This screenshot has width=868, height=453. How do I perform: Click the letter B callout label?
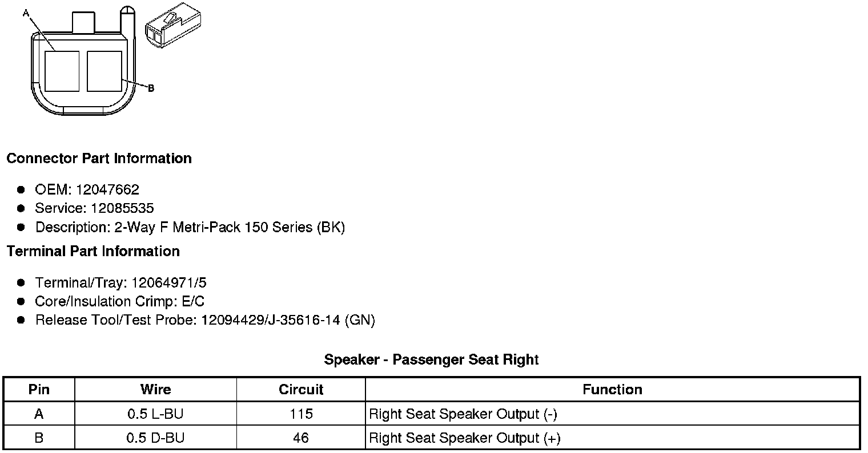click(151, 88)
